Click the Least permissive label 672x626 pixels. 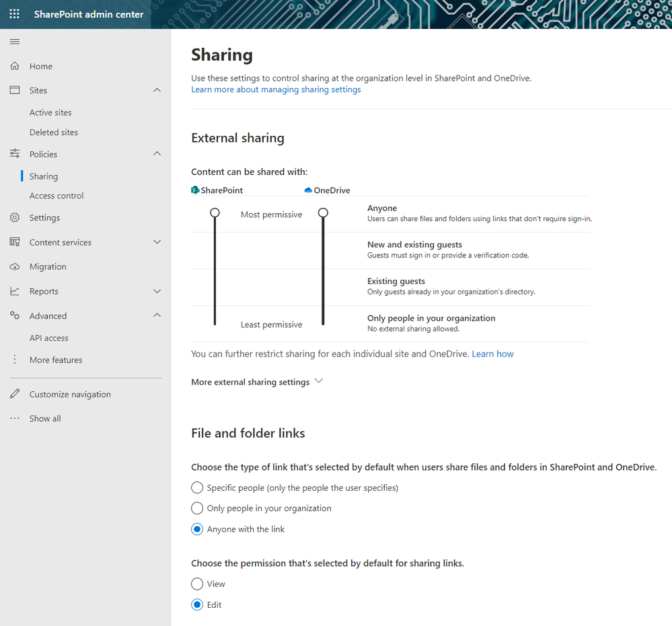click(x=271, y=325)
